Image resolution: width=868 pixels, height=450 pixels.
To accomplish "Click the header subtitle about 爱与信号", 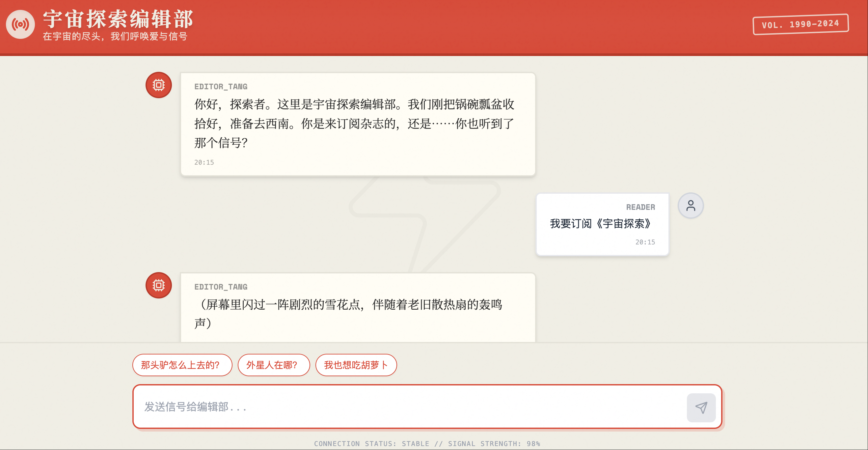I will pos(115,37).
